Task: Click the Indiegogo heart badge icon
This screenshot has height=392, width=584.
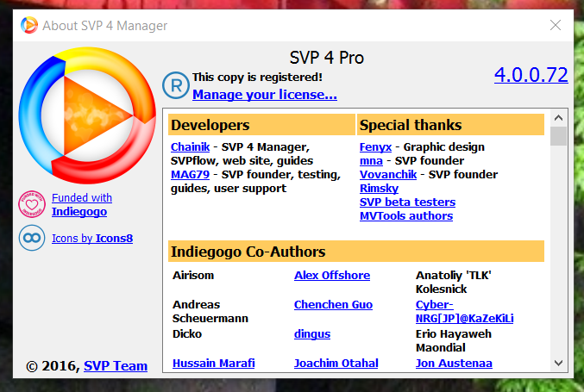Action: 32,204
